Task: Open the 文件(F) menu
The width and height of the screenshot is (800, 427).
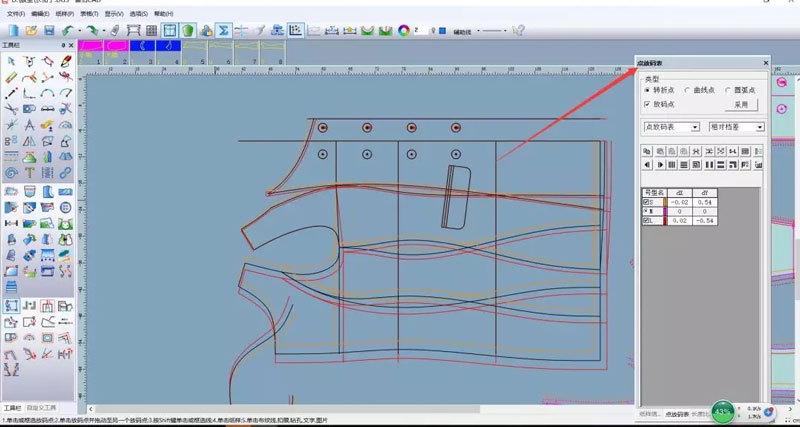Action: coord(15,15)
